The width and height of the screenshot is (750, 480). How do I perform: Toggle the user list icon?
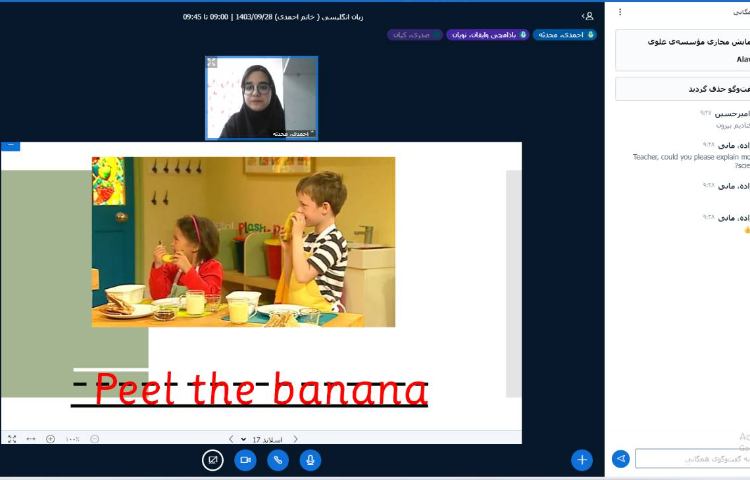point(588,16)
